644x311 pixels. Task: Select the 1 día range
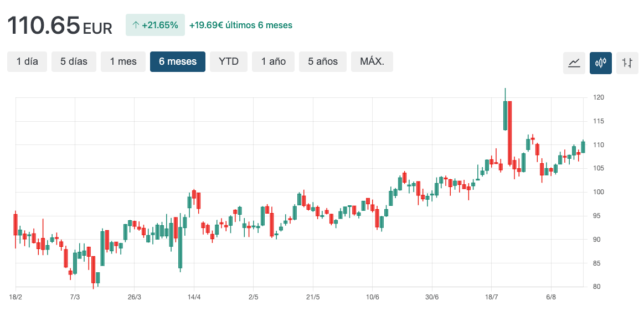coord(27,61)
